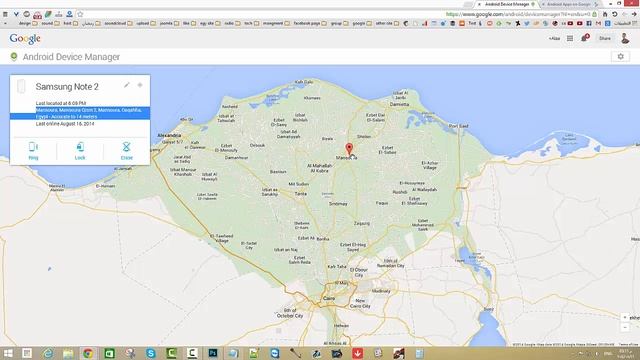Open Photoshop from the taskbar
This screenshot has width=640, height=360.
[213, 353]
